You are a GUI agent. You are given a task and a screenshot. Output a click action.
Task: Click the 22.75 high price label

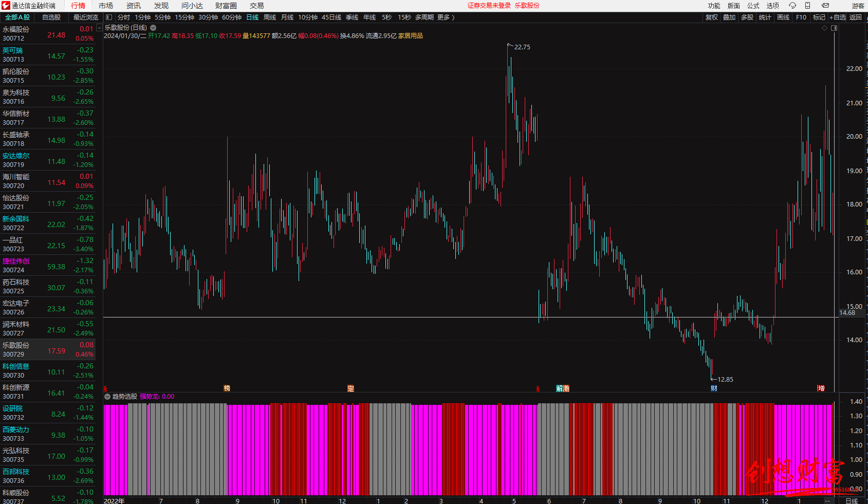pyautogui.click(x=522, y=47)
